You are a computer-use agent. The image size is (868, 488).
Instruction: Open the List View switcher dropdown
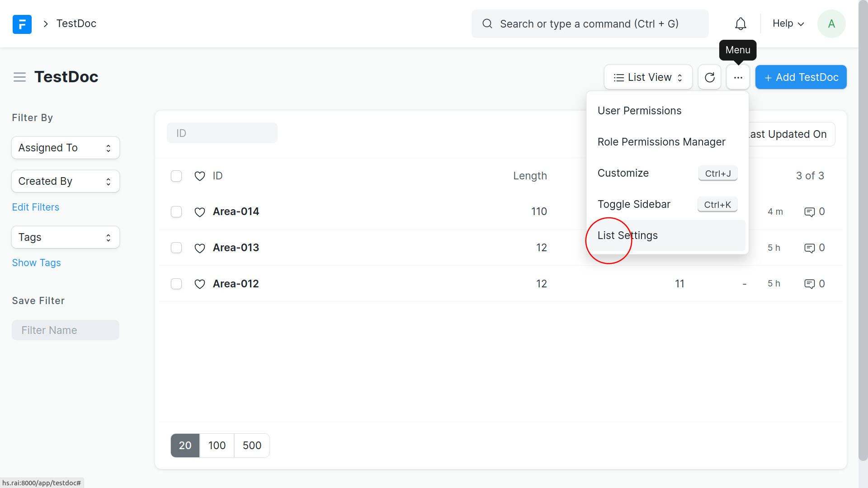[x=648, y=77]
